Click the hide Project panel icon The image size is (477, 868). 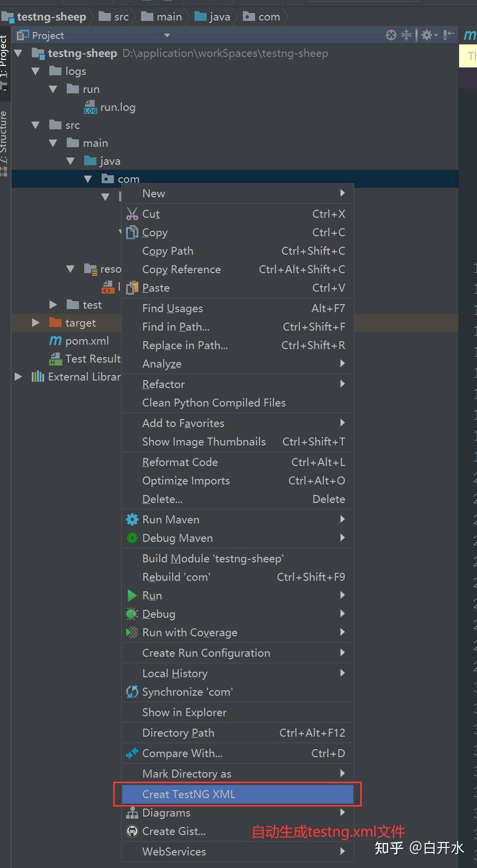click(449, 34)
